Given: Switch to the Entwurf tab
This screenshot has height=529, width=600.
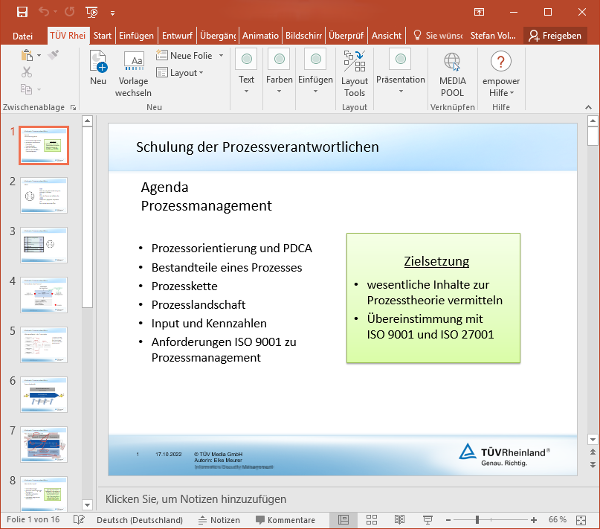Looking at the screenshot, I should pyautogui.click(x=178, y=35).
